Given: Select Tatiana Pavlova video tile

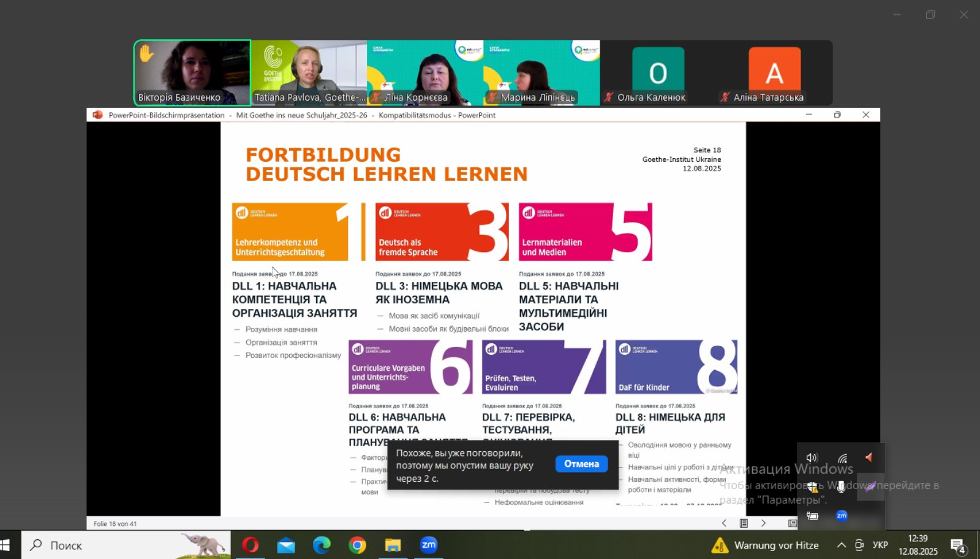Looking at the screenshot, I should pos(309,73).
